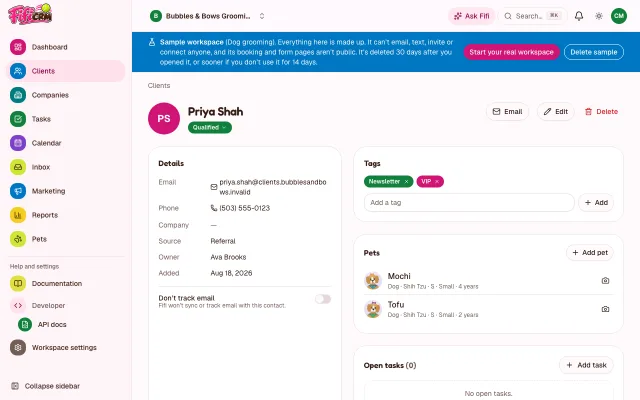Open Pets from the sidebar
The width and height of the screenshot is (640, 400).
tap(66, 239)
